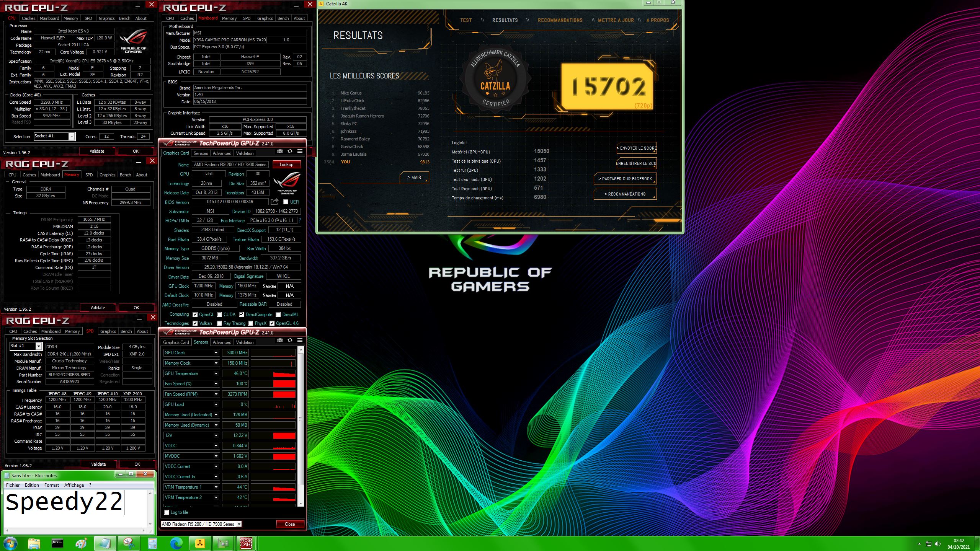Open the volume speaker tray icon
Screen dimensions: 980x551
pyautogui.click(x=938, y=544)
